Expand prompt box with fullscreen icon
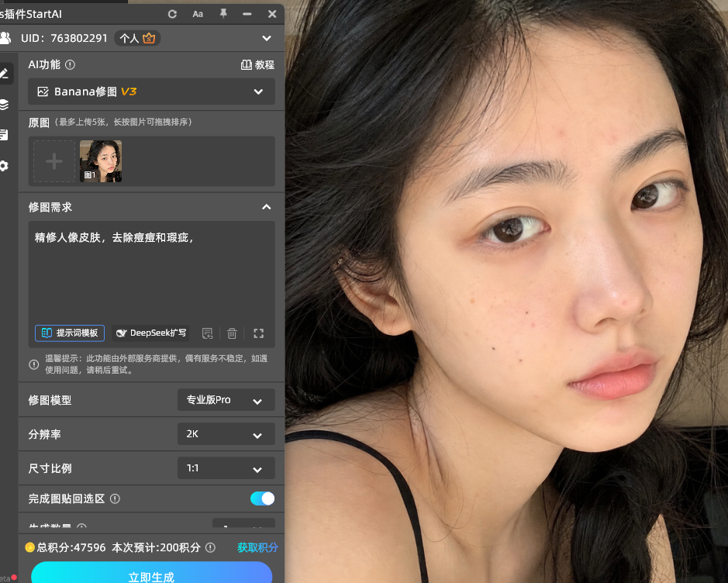 pyautogui.click(x=259, y=333)
